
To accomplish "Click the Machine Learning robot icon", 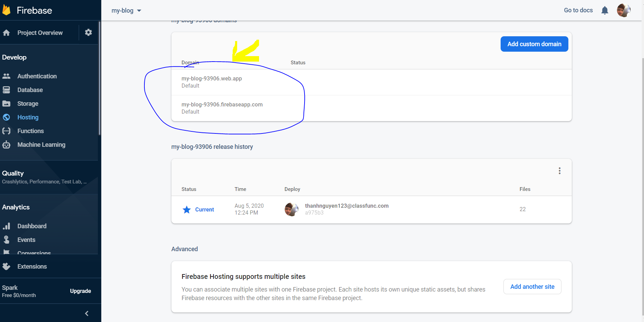I will [x=7, y=145].
